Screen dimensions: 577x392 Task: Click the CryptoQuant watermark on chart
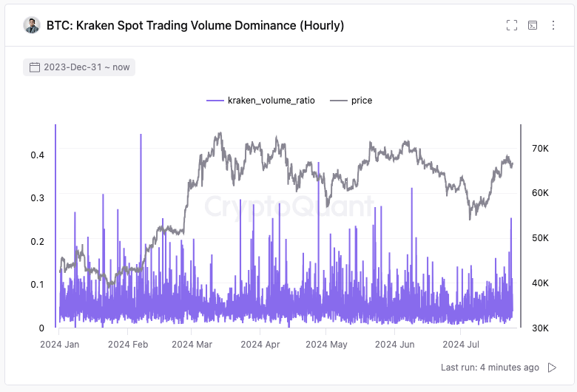pyautogui.click(x=288, y=206)
